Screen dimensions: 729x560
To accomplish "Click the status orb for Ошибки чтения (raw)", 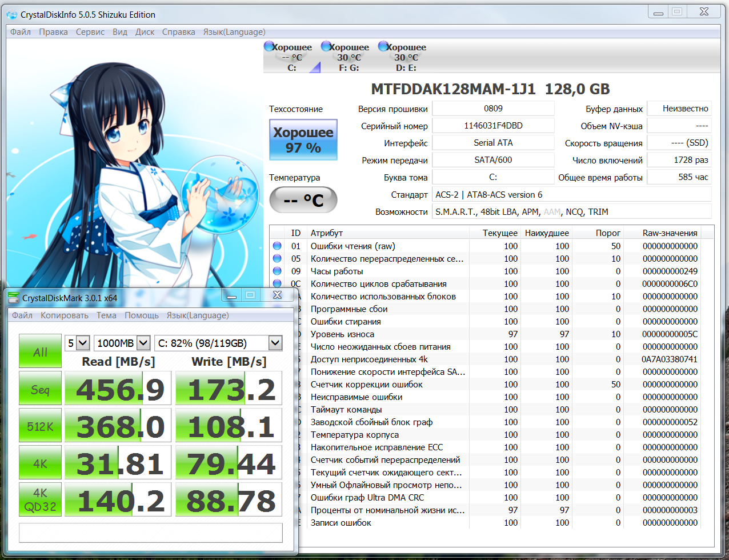I will click(x=277, y=246).
